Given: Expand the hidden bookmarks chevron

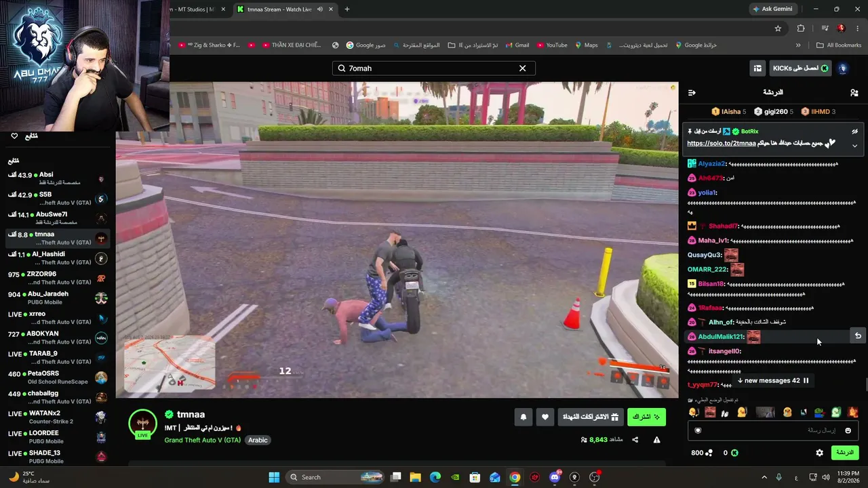Looking at the screenshot, I should coord(798,45).
